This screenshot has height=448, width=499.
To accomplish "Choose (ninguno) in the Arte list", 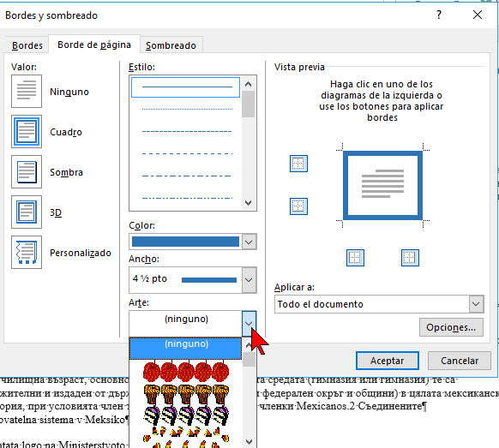I will [x=185, y=349].
